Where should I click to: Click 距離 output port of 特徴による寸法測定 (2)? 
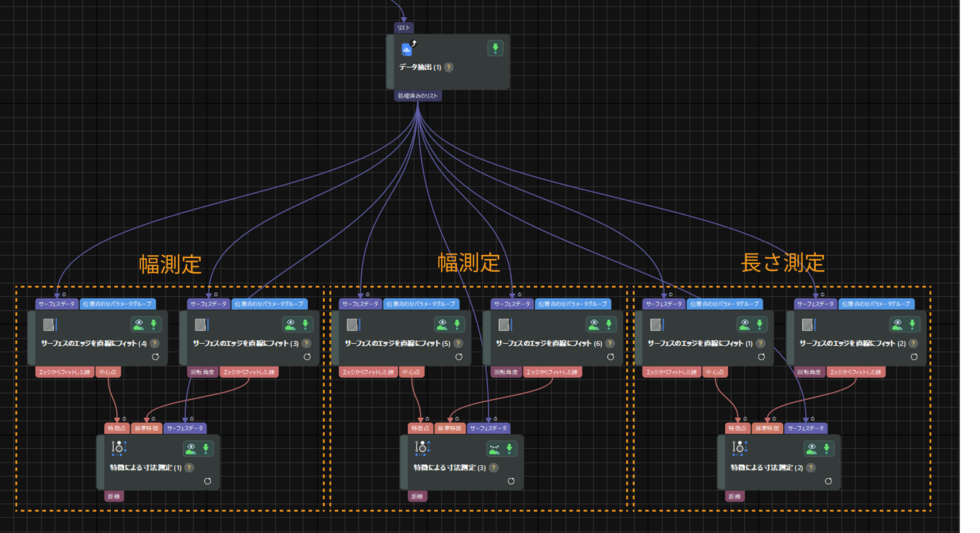(734, 496)
